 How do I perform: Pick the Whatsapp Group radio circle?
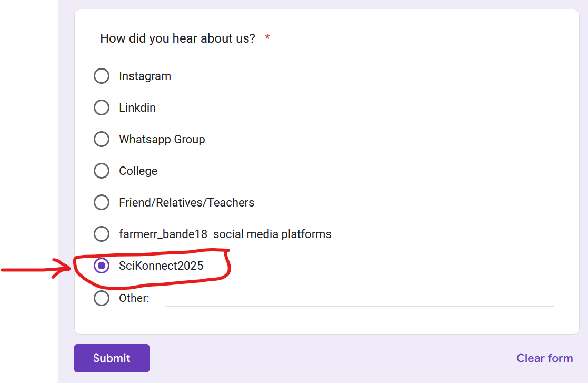pos(102,139)
